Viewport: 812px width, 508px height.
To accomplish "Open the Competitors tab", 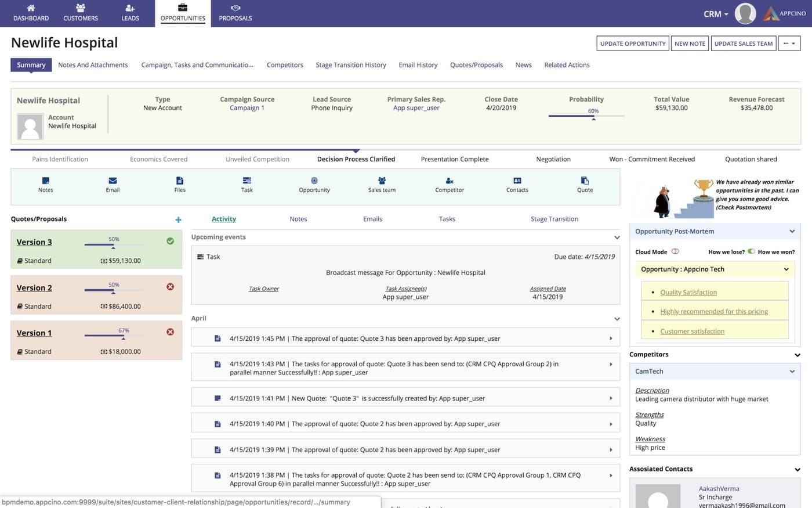I will coord(285,65).
